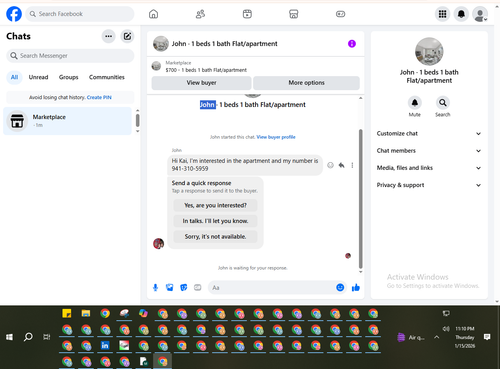
Task: Send quick response "Yes, are you interested?"
Action: tap(215, 205)
